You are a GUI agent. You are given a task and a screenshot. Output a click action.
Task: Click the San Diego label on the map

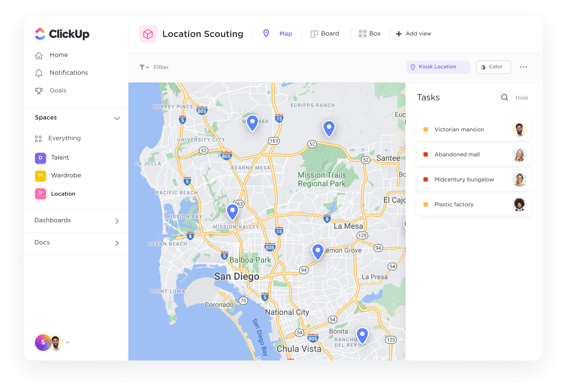237,277
